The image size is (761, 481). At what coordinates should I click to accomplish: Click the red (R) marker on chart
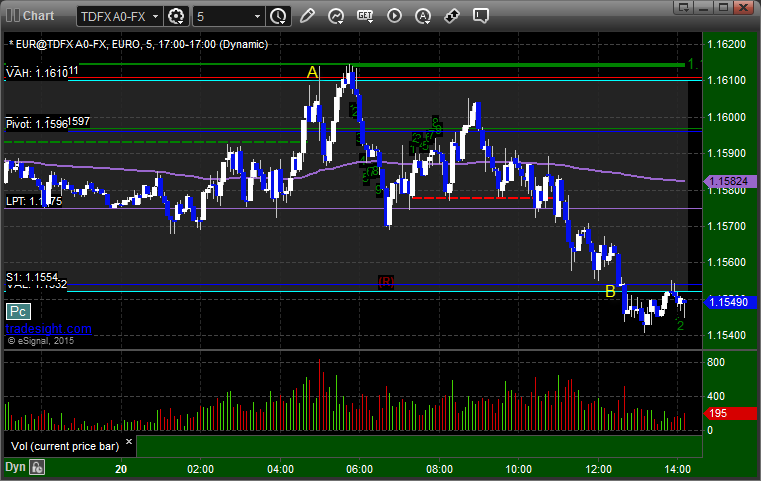(386, 282)
